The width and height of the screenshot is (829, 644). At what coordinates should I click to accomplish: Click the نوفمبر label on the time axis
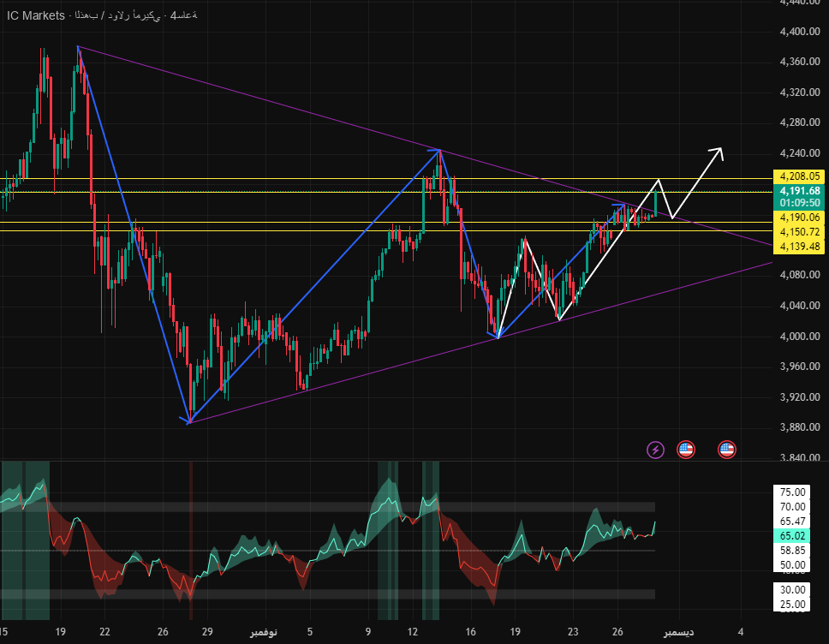coord(264,632)
